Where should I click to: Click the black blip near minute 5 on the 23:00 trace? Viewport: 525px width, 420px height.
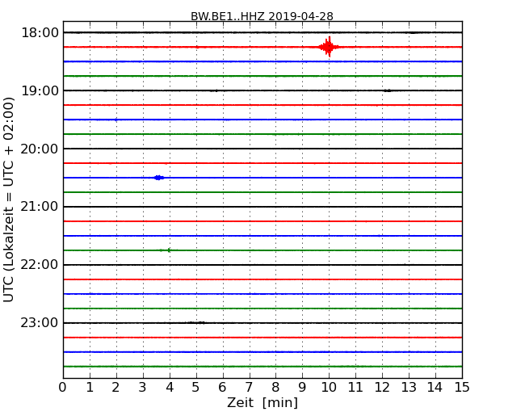tap(198, 322)
